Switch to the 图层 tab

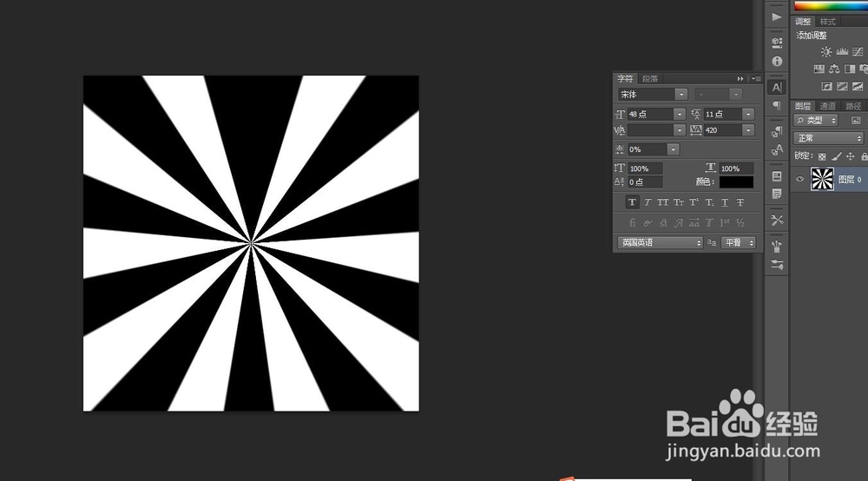(x=803, y=106)
